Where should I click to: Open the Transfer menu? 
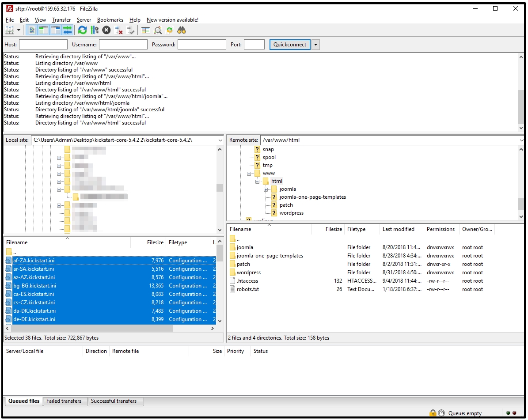point(61,20)
